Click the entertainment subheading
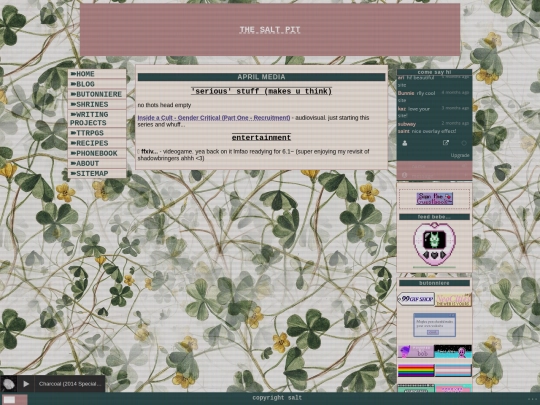This screenshot has height=405, width=540. coord(261,138)
